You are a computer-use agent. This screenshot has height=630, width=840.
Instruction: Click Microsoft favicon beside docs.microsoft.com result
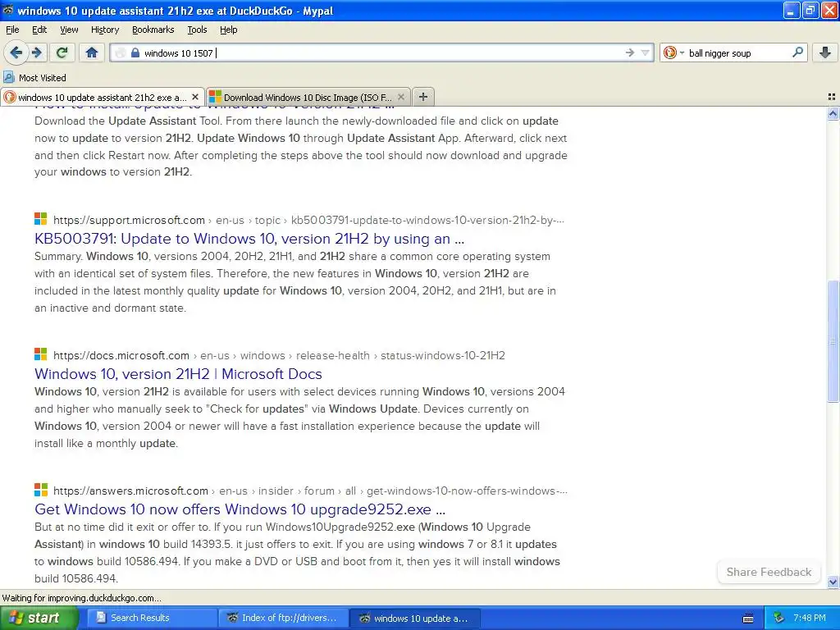(41, 354)
